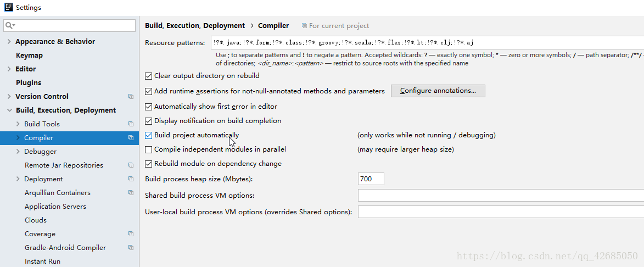This screenshot has height=267, width=644.
Task: Click the project-level icon beside Remote Jar Repositories
Action: pyautogui.click(x=131, y=165)
